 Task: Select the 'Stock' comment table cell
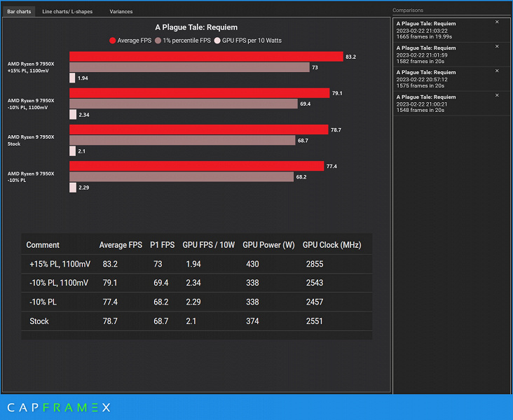pos(39,321)
